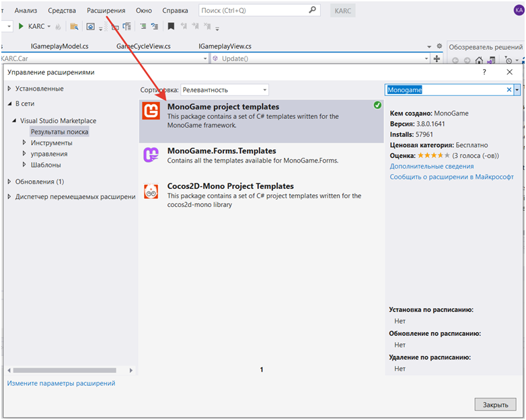
Task: Open the Справка menu
Action: (175, 10)
